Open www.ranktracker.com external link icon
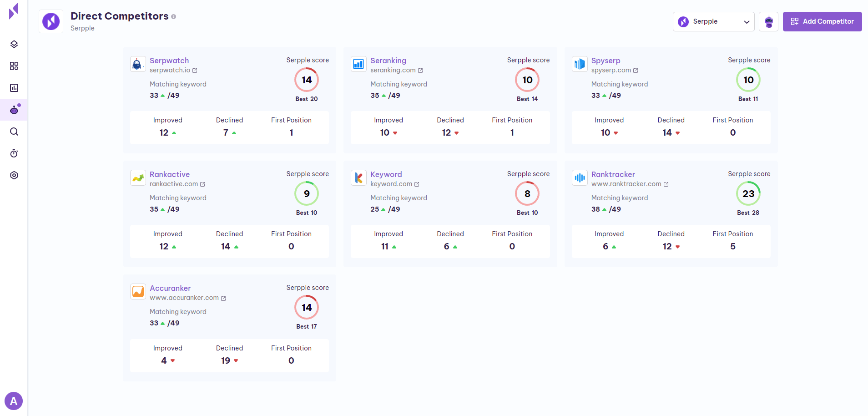 666,184
